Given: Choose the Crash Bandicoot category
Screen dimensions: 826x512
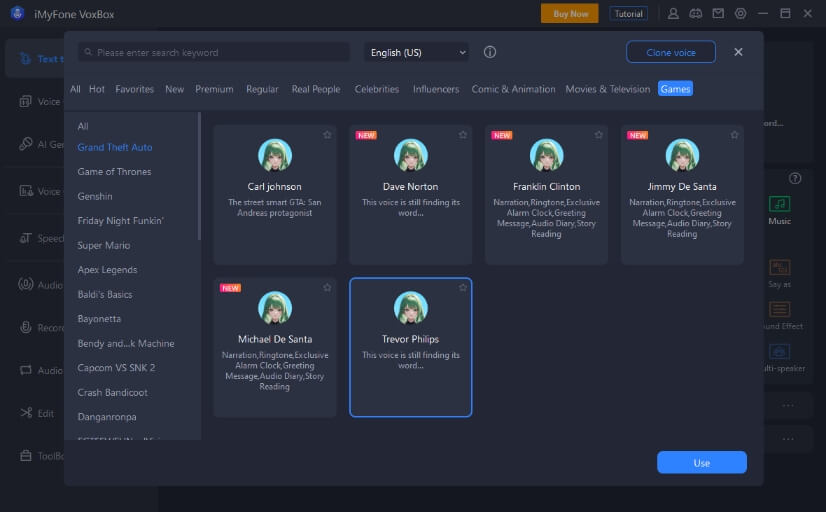Looking at the screenshot, I should point(113,392).
